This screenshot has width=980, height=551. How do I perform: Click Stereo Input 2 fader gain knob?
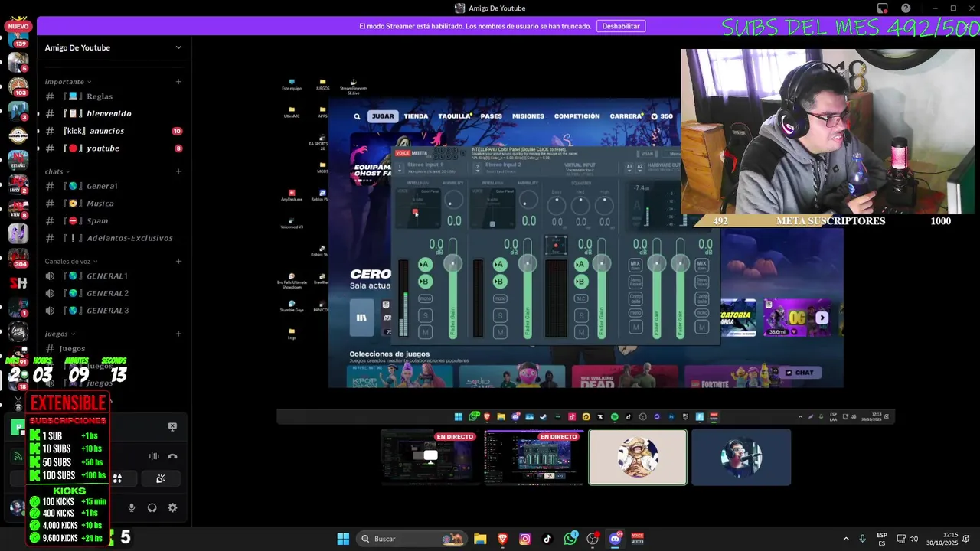coord(528,264)
